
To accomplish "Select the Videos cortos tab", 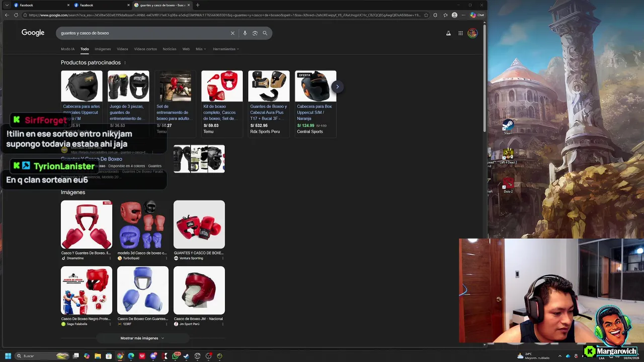I will point(145,49).
